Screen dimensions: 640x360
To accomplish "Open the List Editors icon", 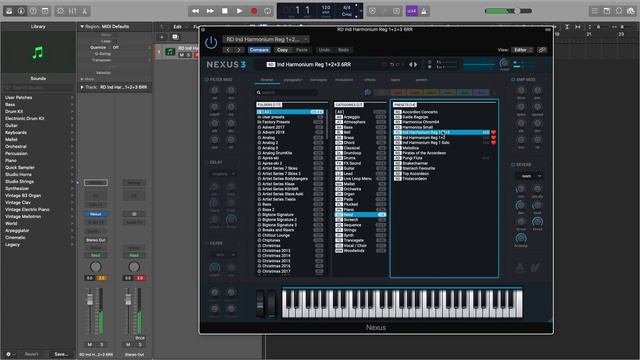I will coord(595,11).
